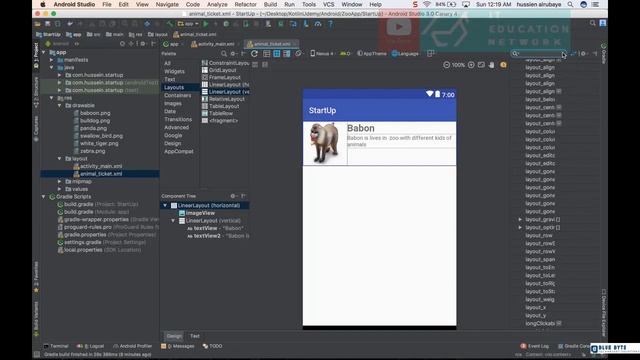Open Component Tree settings gear
This screenshot has height=360, width=640.
tap(233, 196)
